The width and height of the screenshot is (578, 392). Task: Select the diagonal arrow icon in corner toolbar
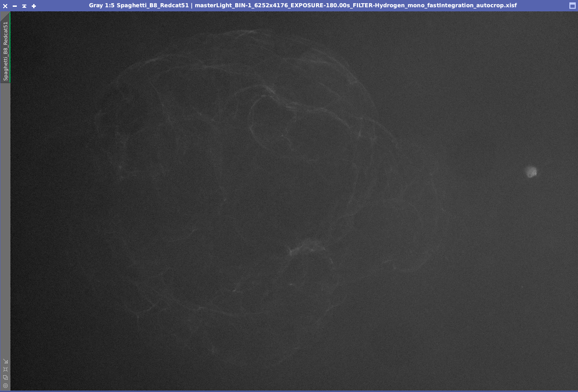tap(6, 362)
